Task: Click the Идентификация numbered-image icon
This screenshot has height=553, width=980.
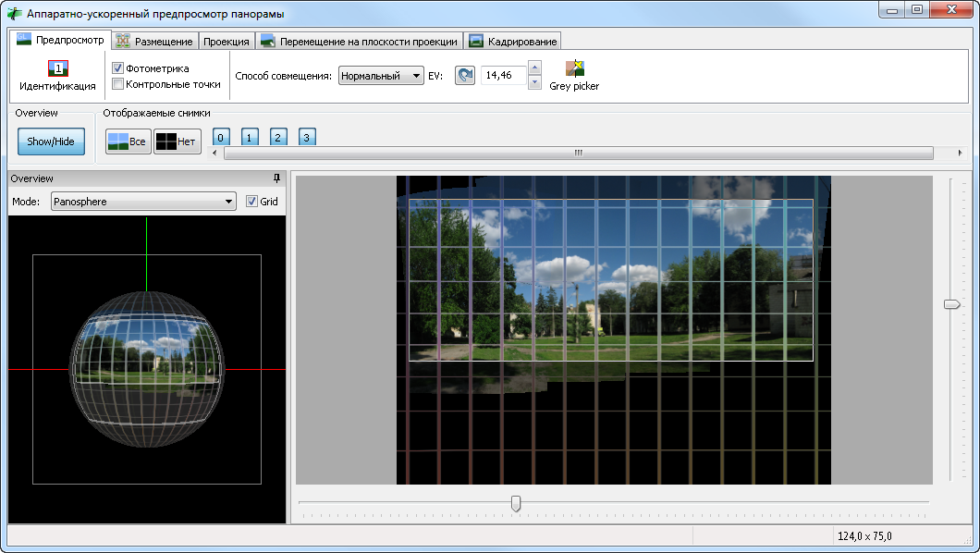Action: (57, 68)
